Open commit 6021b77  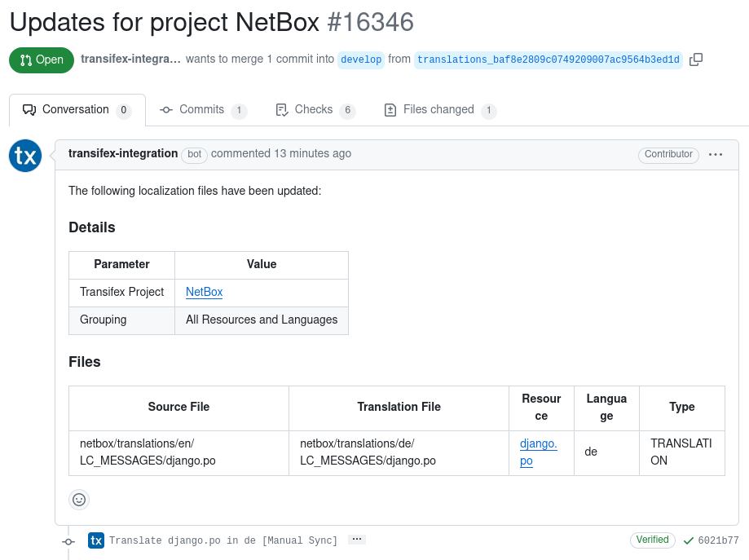tap(716, 540)
